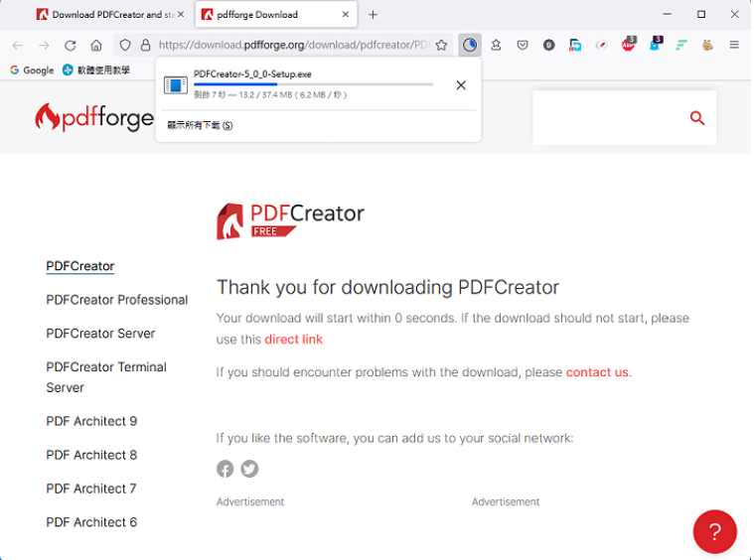Screen dimensions: 754x560
Task: Open PDFCreator Professional sidebar link
Action: pyautogui.click(x=117, y=300)
